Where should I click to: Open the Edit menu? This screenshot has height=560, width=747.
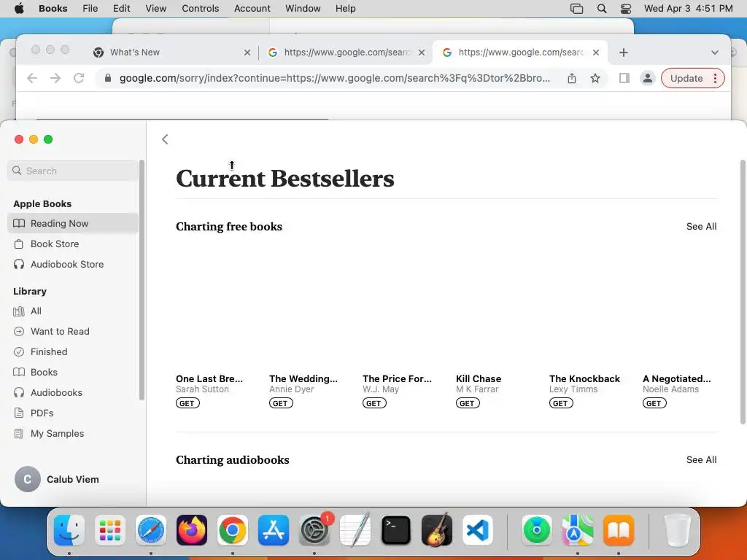click(122, 9)
